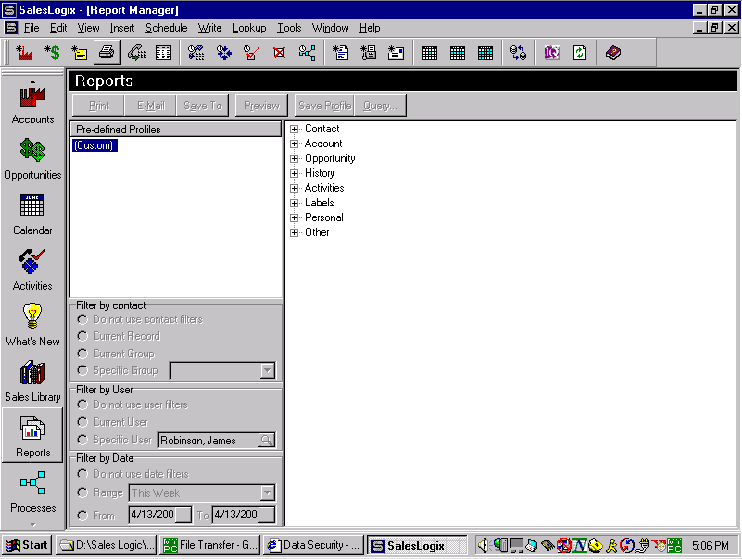Click the From date input field
The width and height of the screenshot is (742, 559).
coord(160,515)
